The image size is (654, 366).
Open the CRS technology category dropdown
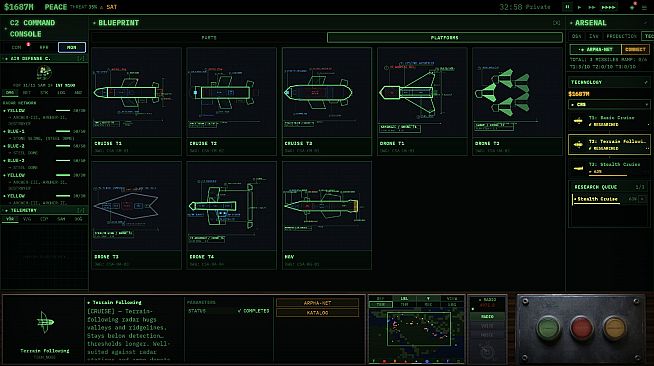tap(609, 105)
